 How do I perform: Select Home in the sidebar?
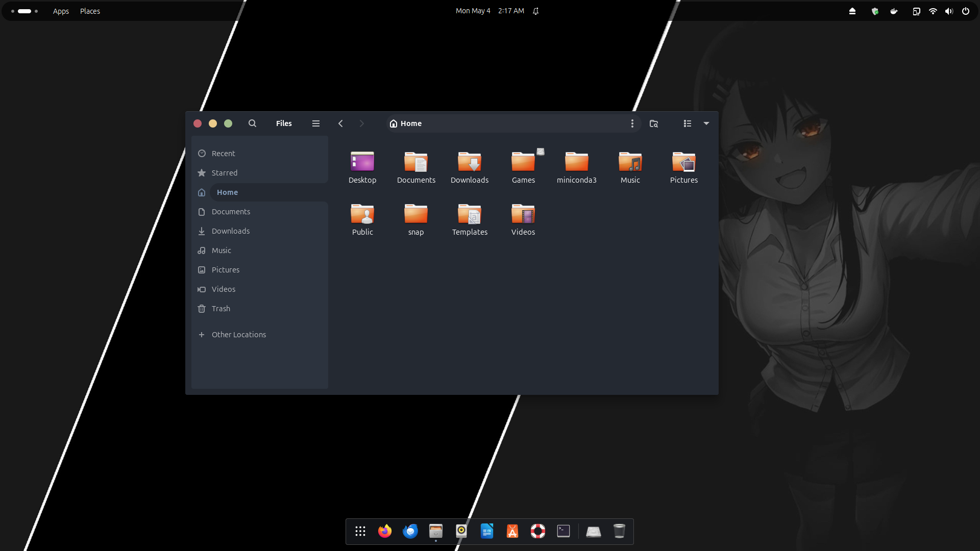click(260, 192)
